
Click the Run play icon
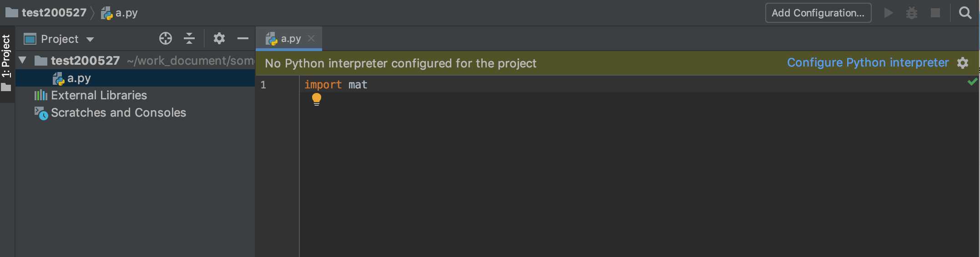pyautogui.click(x=888, y=13)
